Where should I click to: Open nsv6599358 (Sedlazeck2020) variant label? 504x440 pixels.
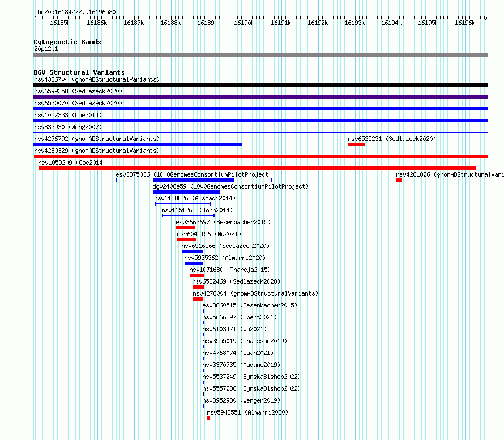(x=78, y=91)
